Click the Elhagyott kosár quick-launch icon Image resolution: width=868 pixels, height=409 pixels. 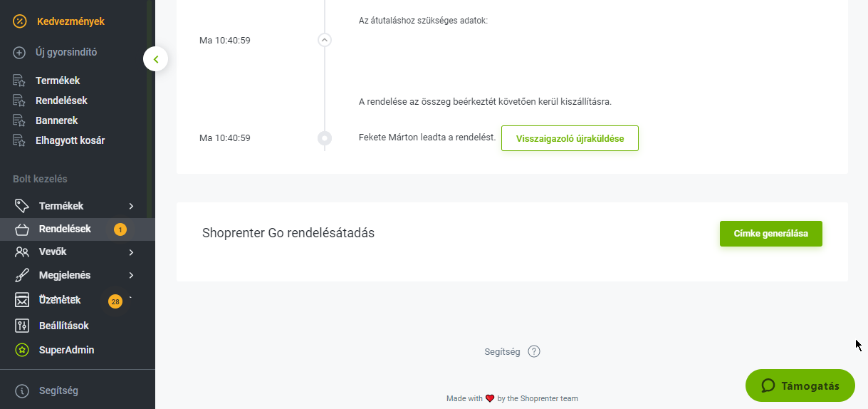pos(20,140)
